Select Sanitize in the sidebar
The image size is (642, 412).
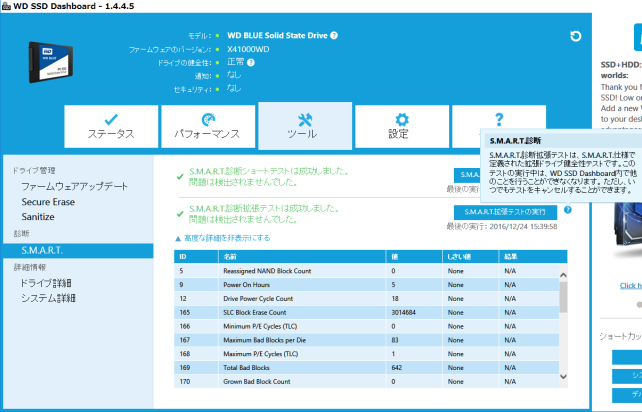tap(39, 217)
